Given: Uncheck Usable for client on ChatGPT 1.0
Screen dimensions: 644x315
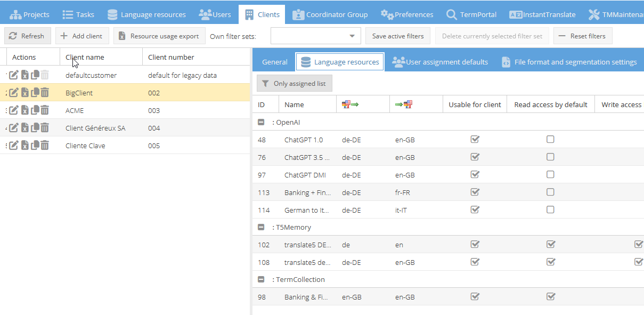Looking at the screenshot, I should click(x=475, y=139).
